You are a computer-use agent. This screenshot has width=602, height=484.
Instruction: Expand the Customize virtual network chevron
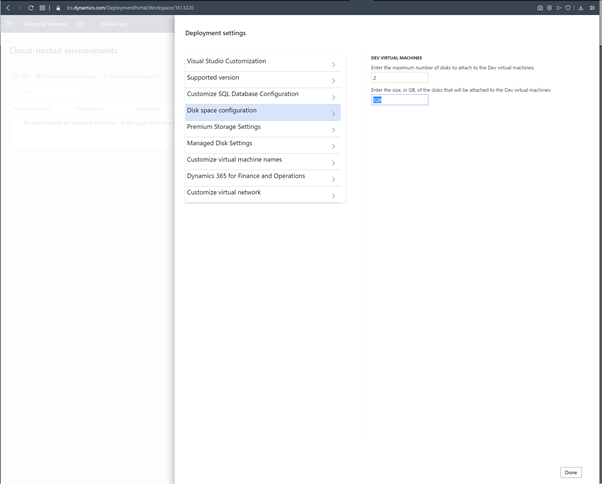point(333,196)
